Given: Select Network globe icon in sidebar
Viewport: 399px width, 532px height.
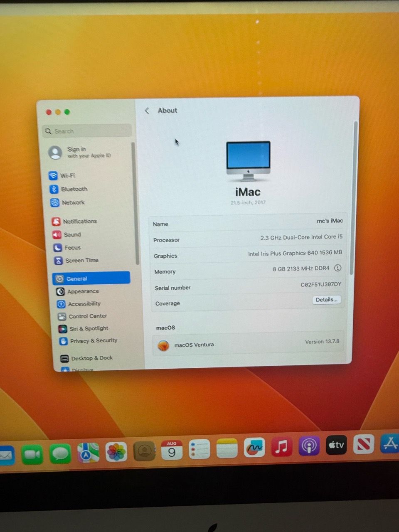Looking at the screenshot, I should click(x=55, y=203).
